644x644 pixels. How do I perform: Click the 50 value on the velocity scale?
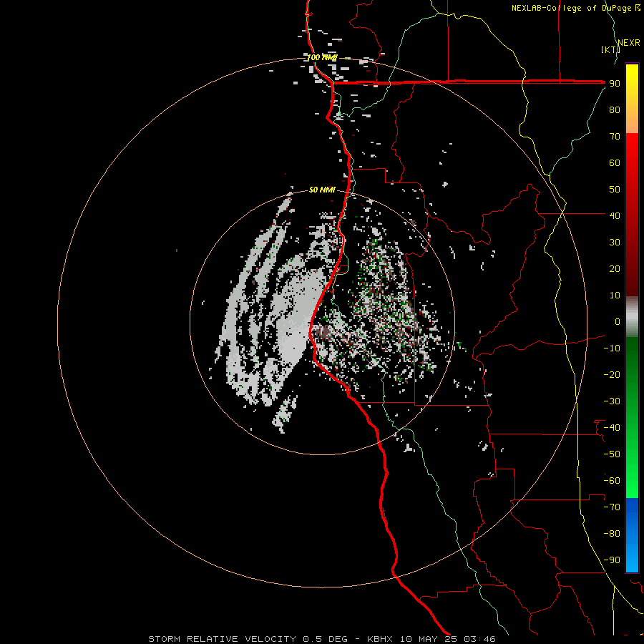pyautogui.click(x=615, y=190)
